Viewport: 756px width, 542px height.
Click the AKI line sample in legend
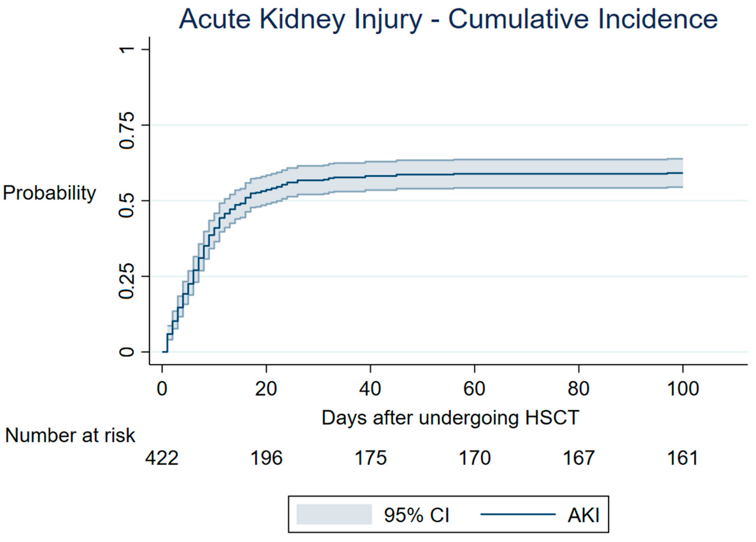[518, 514]
